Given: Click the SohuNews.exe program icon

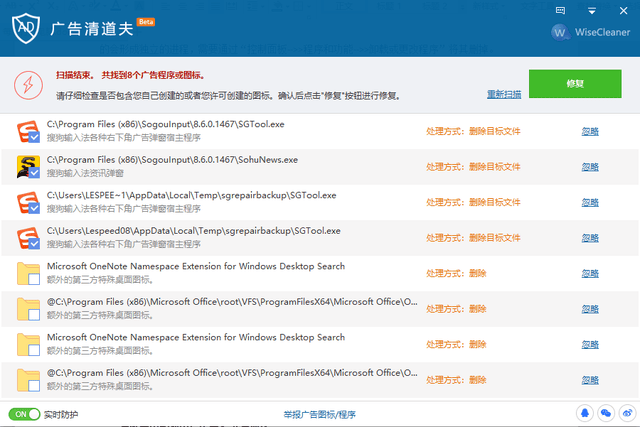Looking at the screenshot, I should [x=28, y=167].
